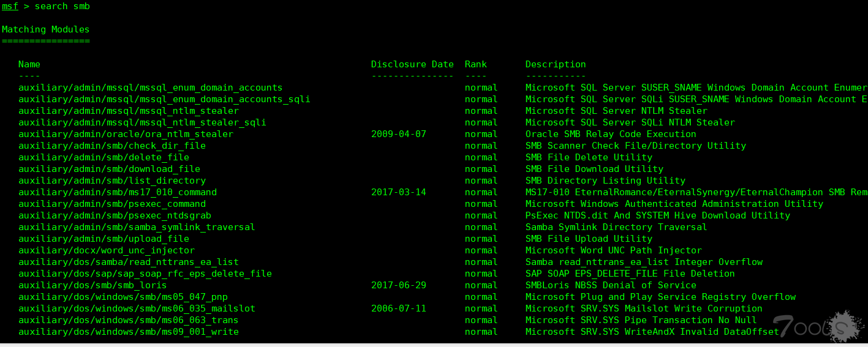The image size is (868, 347).
Task: Click the 2009-04-07 disclosure date
Action: (399, 134)
